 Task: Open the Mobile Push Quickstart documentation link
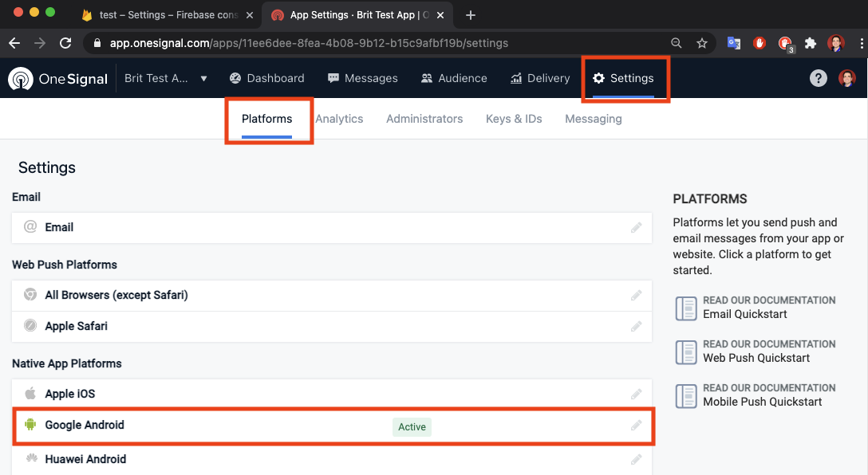762,402
